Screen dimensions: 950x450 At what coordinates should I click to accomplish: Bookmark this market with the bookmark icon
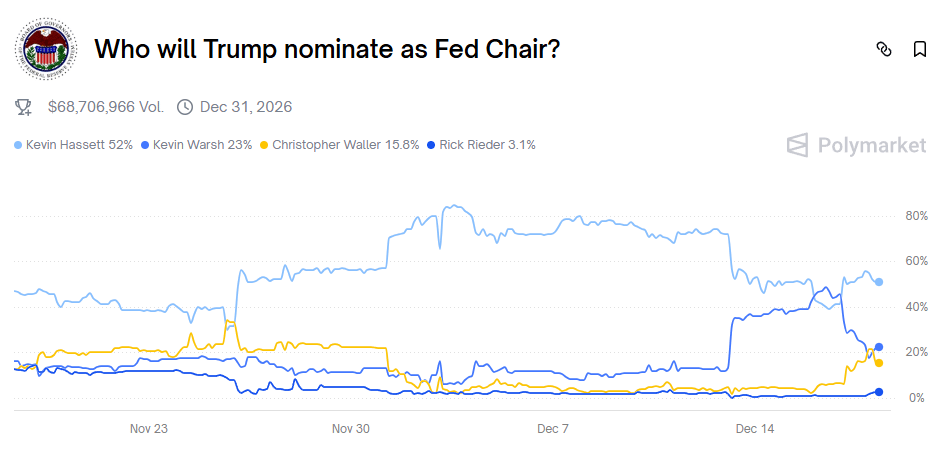tap(920, 48)
